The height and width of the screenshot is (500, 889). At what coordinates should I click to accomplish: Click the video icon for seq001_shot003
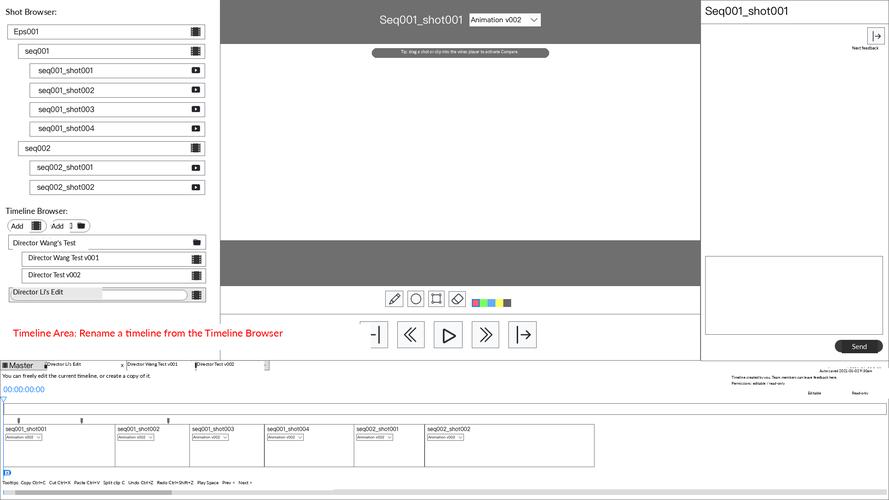click(x=196, y=109)
